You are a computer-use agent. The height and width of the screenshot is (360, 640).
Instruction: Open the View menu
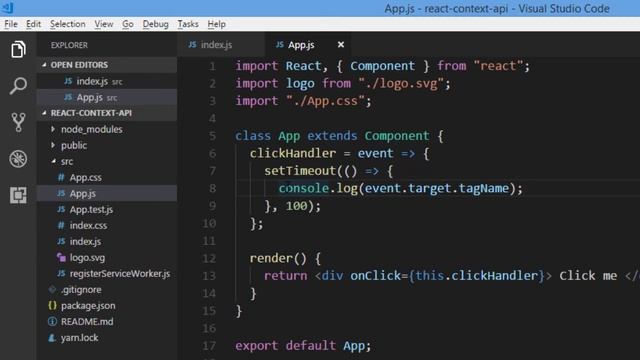[x=104, y=24]
